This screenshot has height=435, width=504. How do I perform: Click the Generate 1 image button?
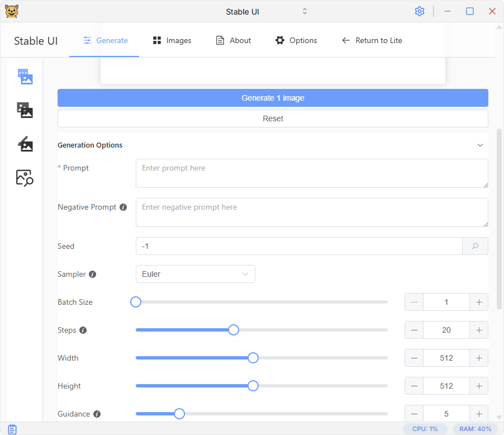coord(273,98)
